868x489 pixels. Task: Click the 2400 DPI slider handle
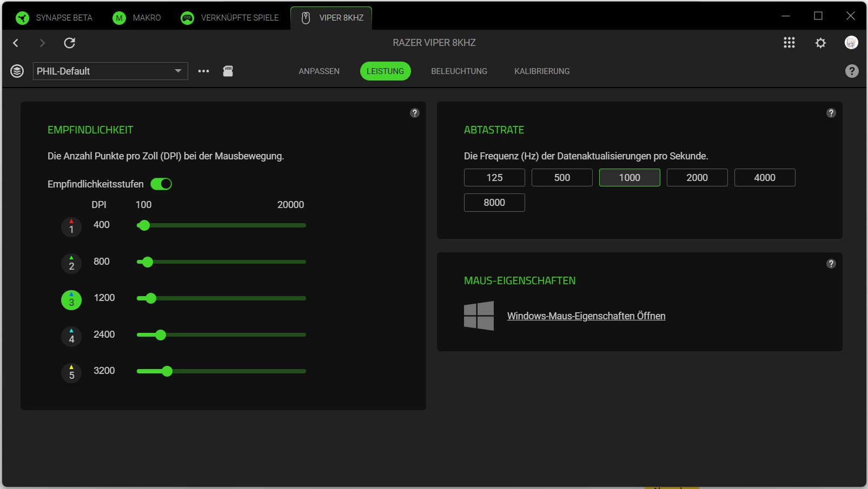click(x=161, y=335)
